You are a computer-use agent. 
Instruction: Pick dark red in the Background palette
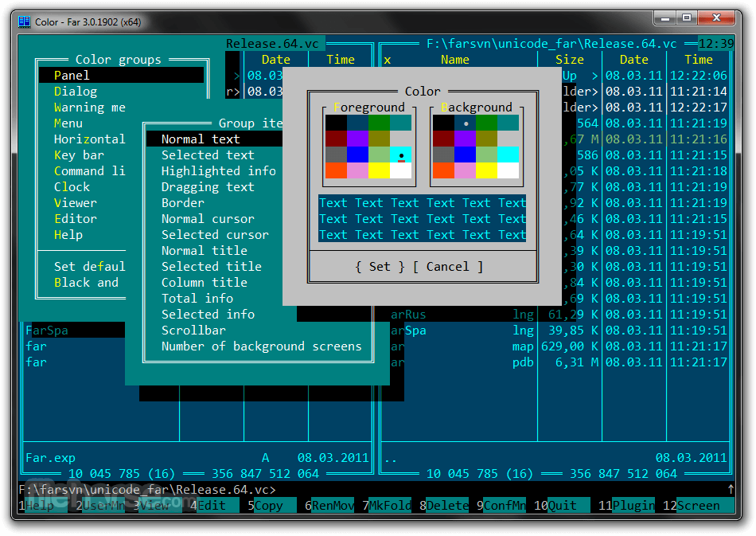tap(443, 139)
